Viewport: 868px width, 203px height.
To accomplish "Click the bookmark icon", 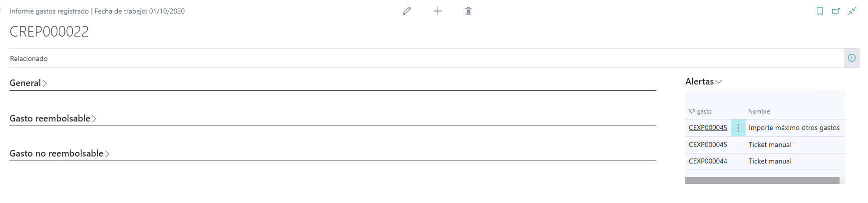I will point(820,11).
